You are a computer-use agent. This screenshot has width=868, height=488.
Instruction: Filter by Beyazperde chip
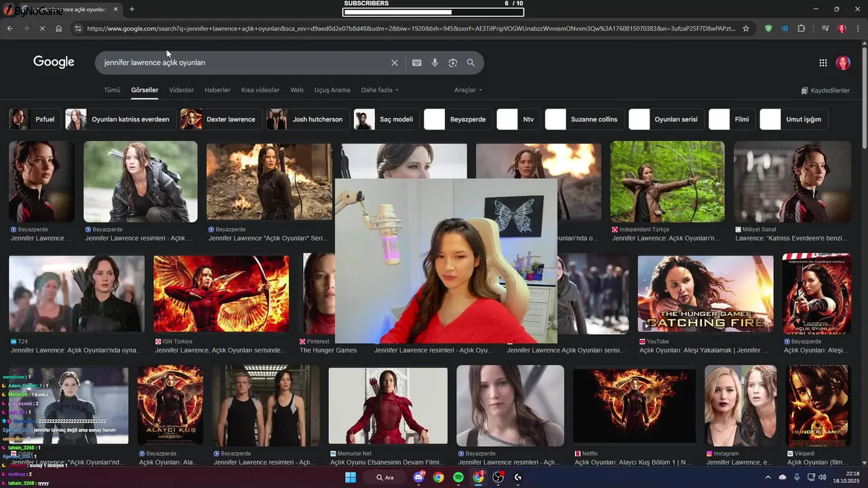pyautogui.click(x=458, y=119)
